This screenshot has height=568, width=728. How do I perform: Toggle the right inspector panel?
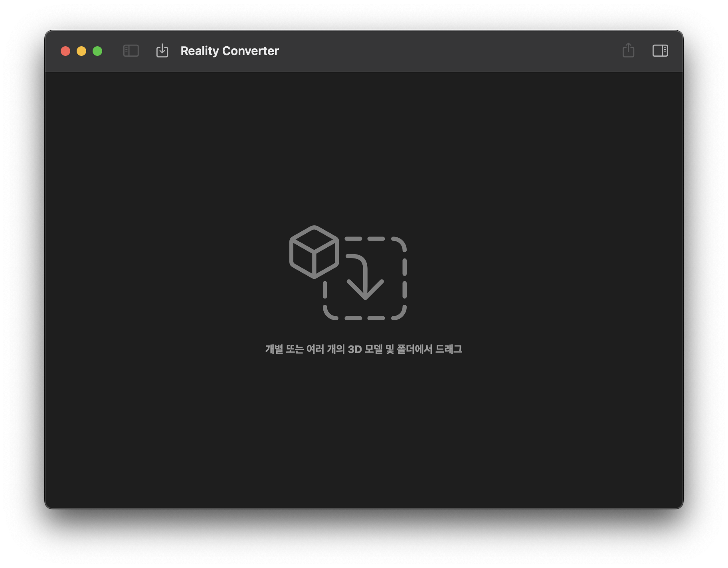tap(660, 51)
